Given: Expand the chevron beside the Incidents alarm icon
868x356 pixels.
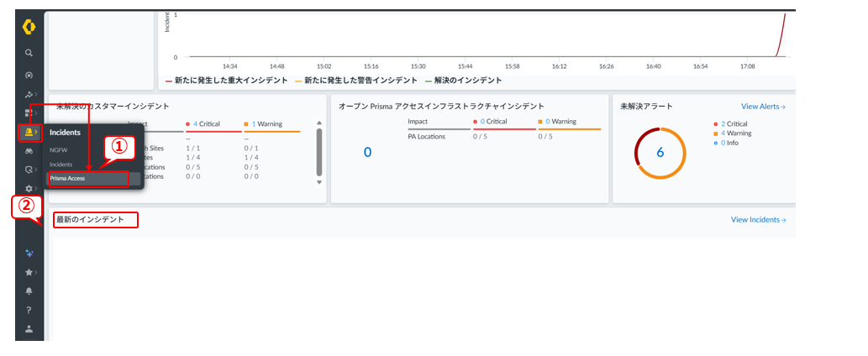Looking at the screenshot, I should click(x=36, y=132).
